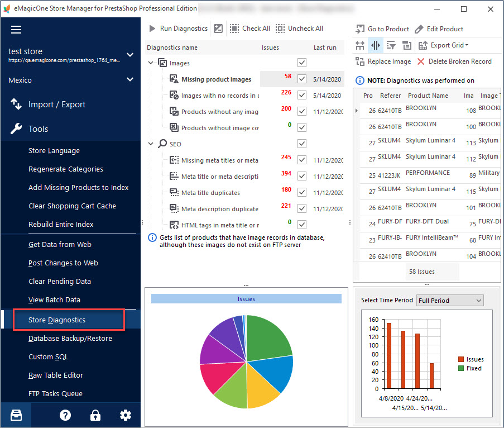Click the info icon beside the NOTE text

[x=359, y=80]
